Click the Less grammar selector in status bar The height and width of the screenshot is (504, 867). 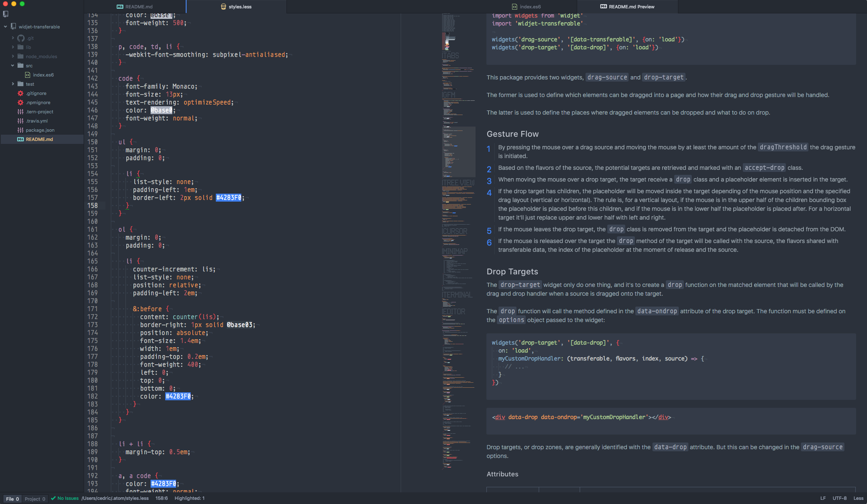pyautogui.click(x=858, y=498)
